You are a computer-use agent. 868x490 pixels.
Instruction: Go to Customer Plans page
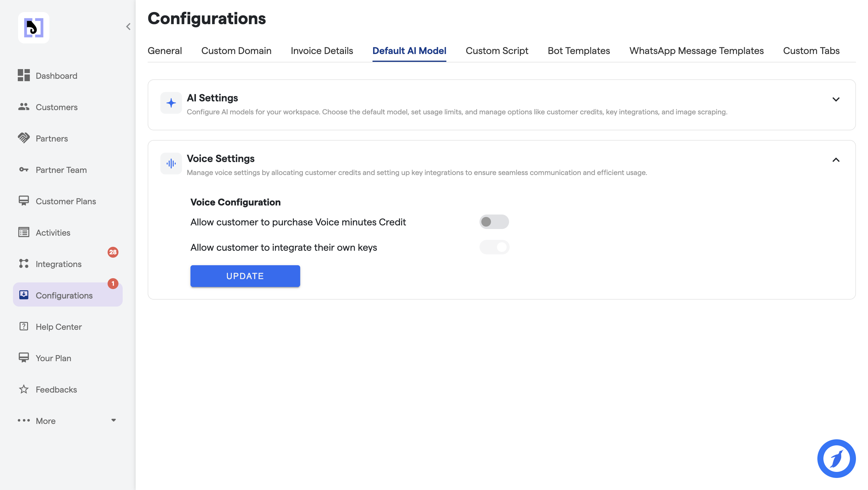[66, 201]
